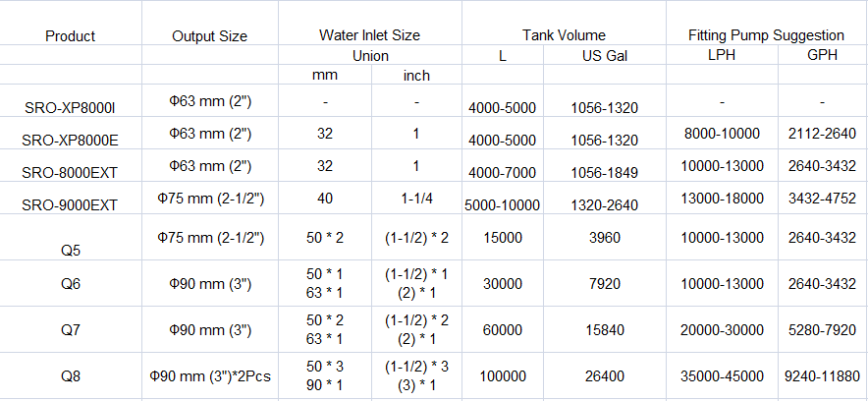Click the GPH column header
The height and width of the screenshot is (401, 868).
(822, 56)
